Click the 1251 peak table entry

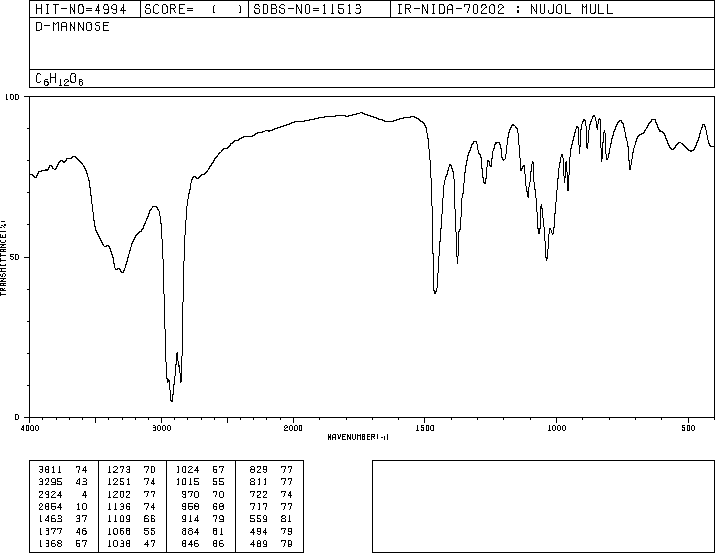tap(119, 482)
